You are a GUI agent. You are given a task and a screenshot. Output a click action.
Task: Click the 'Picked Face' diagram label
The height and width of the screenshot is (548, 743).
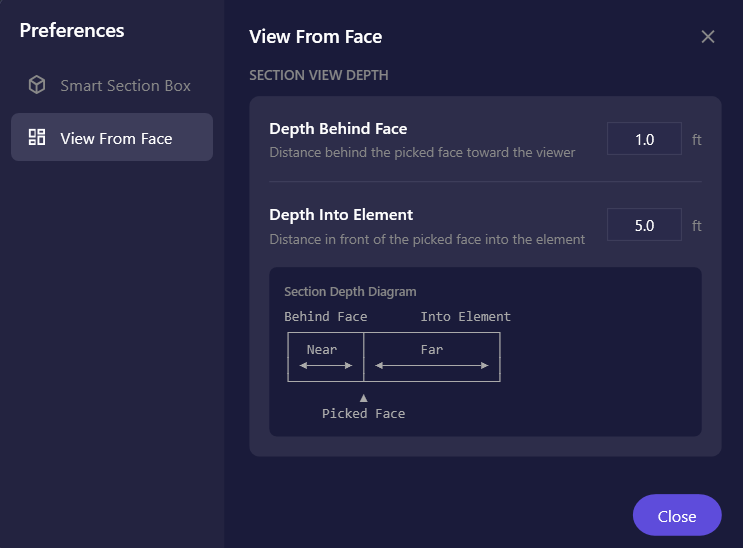pos(363,413)
